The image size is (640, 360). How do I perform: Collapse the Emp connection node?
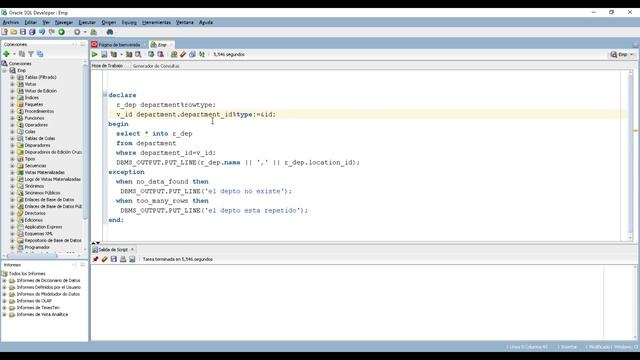4,70
